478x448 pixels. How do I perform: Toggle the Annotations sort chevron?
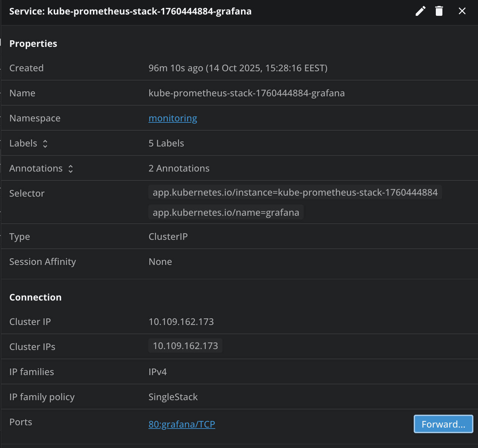(71, 168)
